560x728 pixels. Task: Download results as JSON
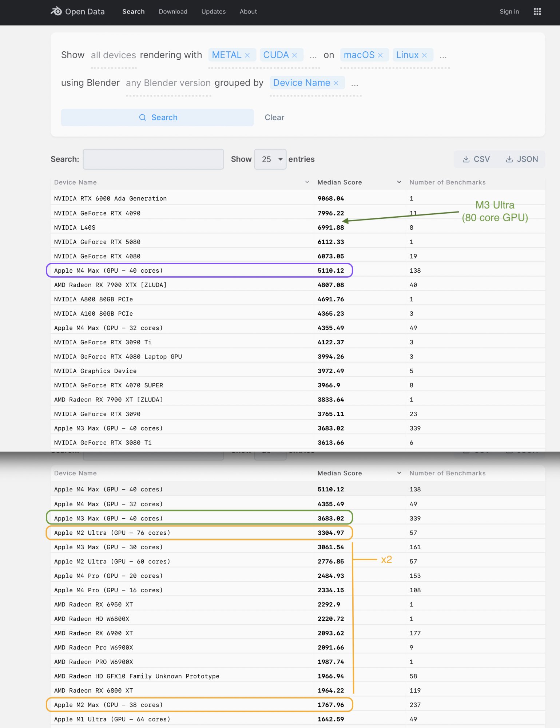point(522,159)
